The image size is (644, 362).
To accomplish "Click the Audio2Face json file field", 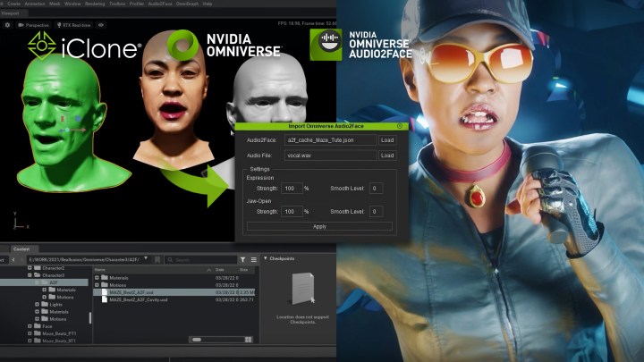I will click(330, 140).
